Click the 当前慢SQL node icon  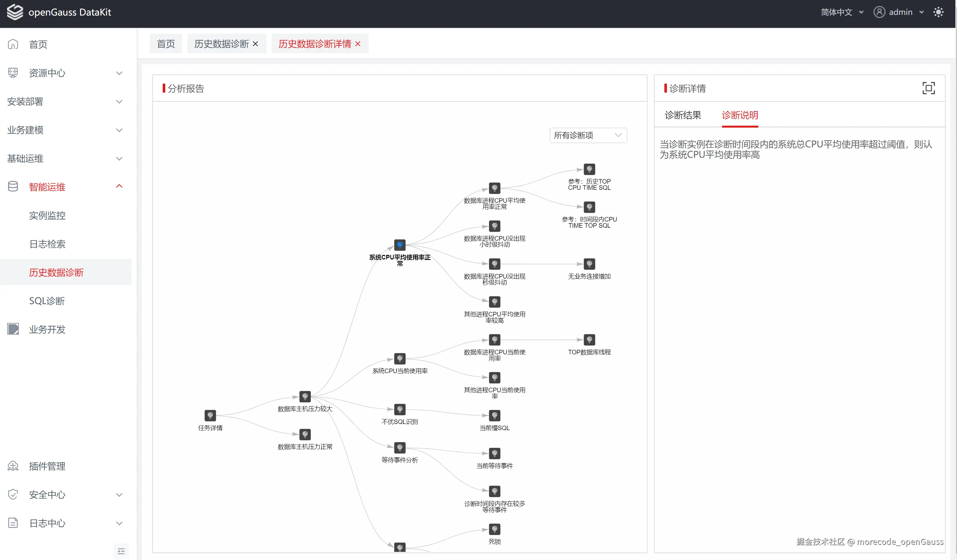point(495,415)
